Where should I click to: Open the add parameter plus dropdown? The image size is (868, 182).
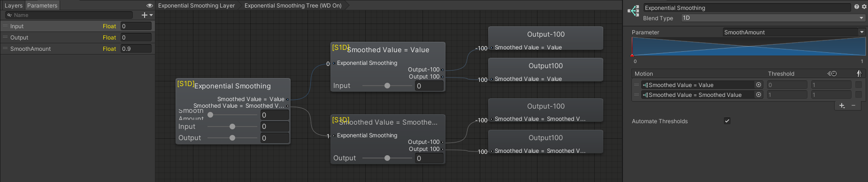(147, 15)
